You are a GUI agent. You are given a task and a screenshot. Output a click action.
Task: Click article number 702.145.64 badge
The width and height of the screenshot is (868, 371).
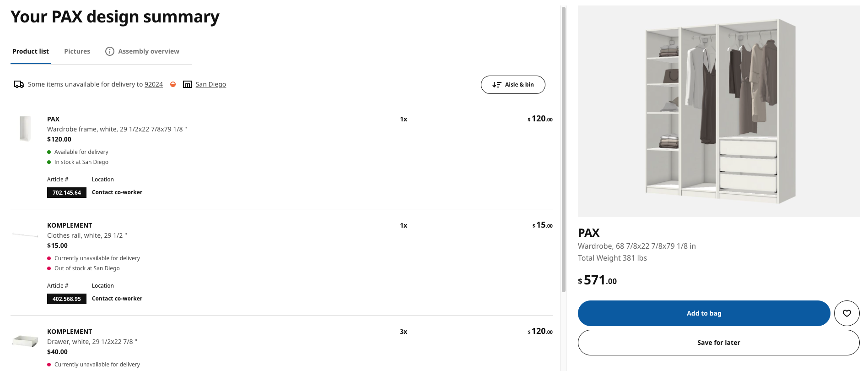pyautogui.click(x=67, y=193)
